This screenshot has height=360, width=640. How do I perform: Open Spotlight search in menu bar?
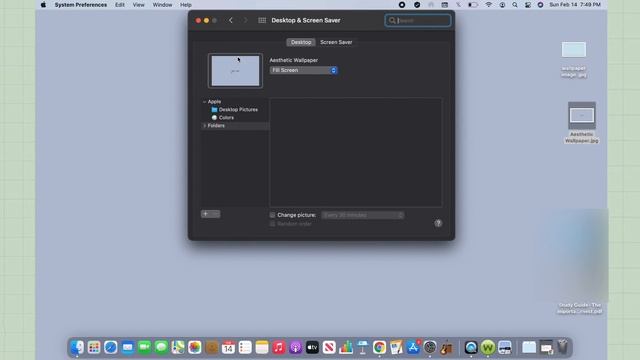[515, 5]
